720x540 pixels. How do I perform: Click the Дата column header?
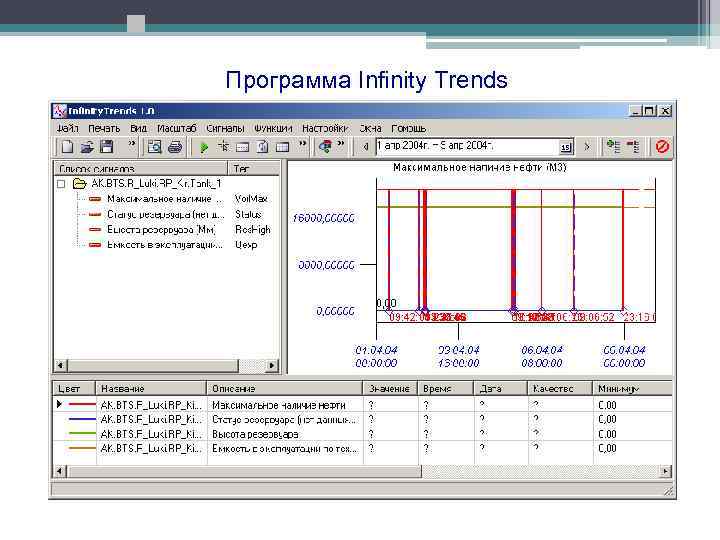click(501, 388)
